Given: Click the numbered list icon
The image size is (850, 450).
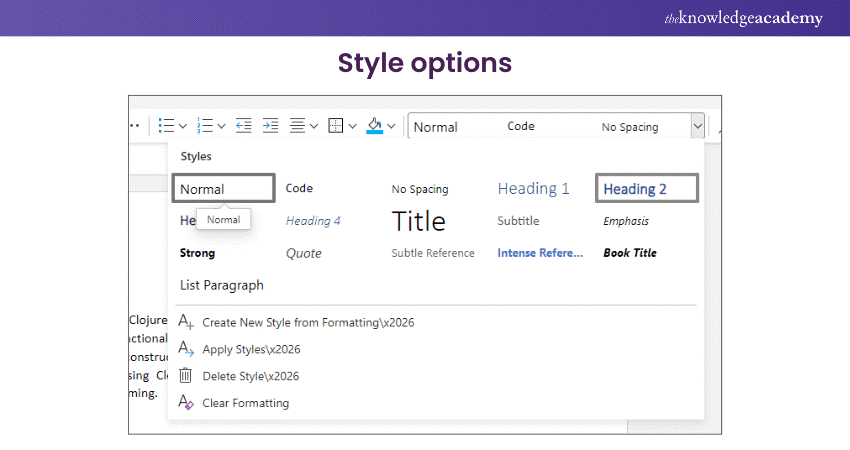Looking at the screenshot, I should [x=205, y=126].
